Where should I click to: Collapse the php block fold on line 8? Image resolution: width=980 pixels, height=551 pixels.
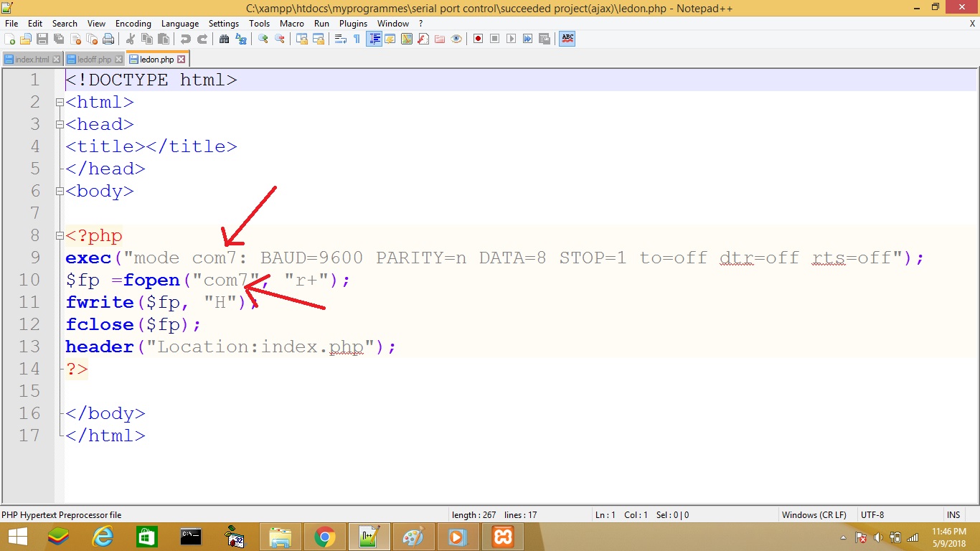coord(60,236)
